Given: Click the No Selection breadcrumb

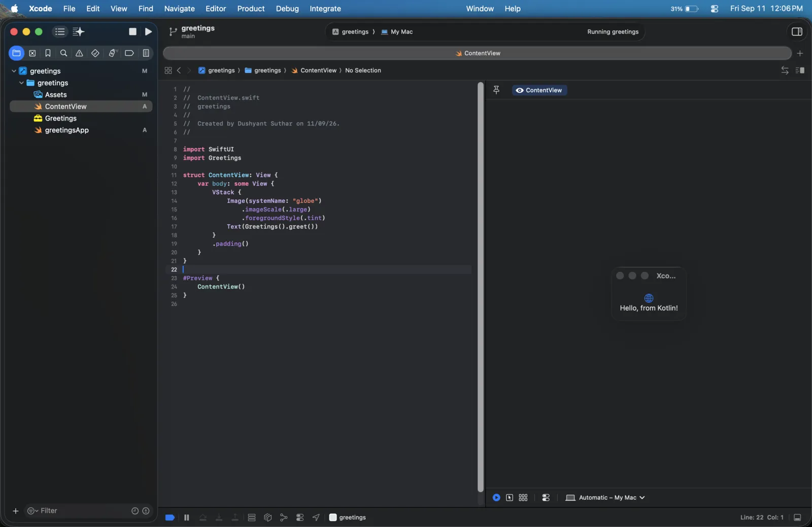Looking at the screenshot, I should pyautogui.click(x=363, y=71).
